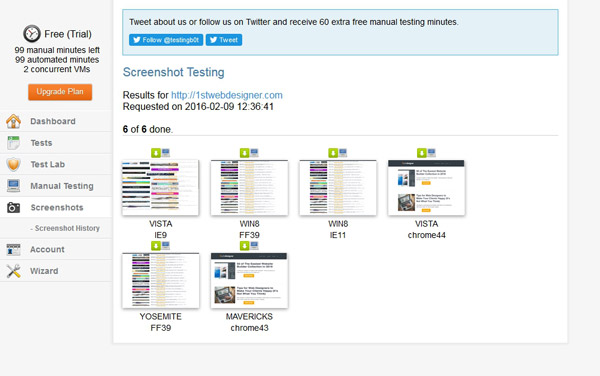Open Test Lab from sidebar
Viewport: 600px width, 376px height.
pos(56,164)
